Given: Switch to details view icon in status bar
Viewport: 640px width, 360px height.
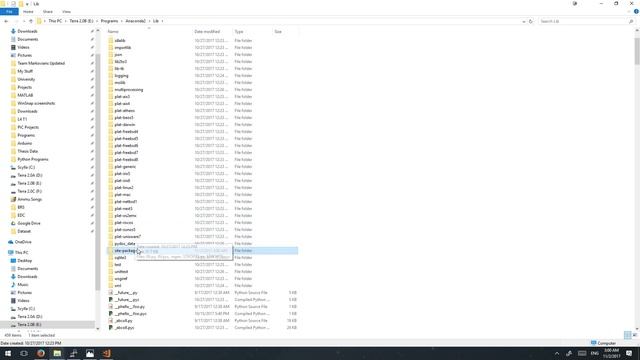Looking at the screenshot, I should [x=627, y=335].
